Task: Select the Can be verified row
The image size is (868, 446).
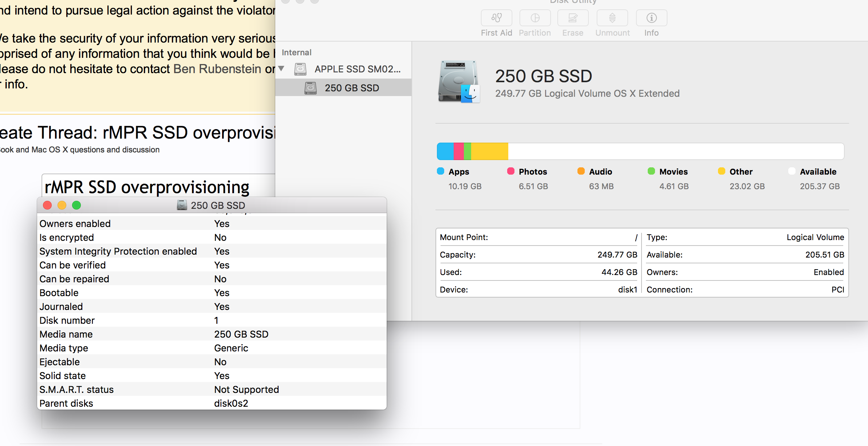Action: (212, 265)
